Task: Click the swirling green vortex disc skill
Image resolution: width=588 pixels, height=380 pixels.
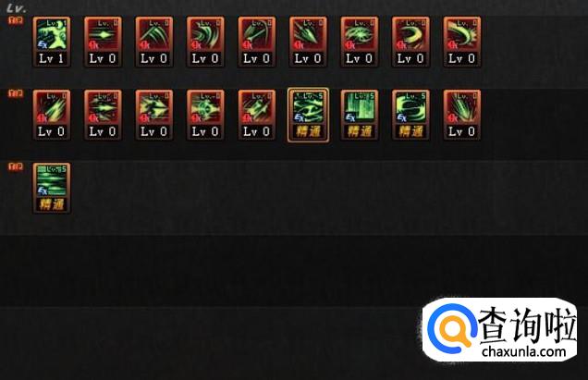Action: [360, 42]
